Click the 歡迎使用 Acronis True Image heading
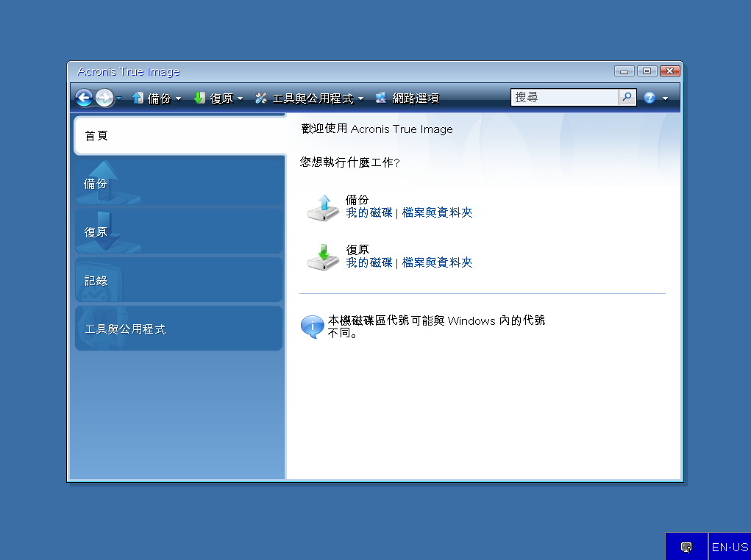Viewport: 751px width, 560px height. tap(377, 129)
